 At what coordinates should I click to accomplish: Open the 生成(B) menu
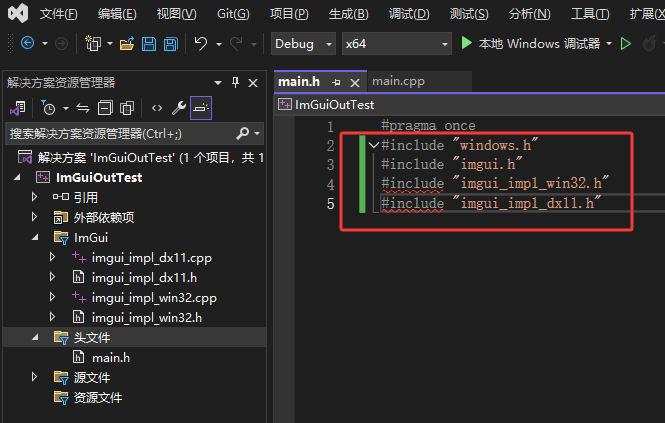[x=349, y=14]
